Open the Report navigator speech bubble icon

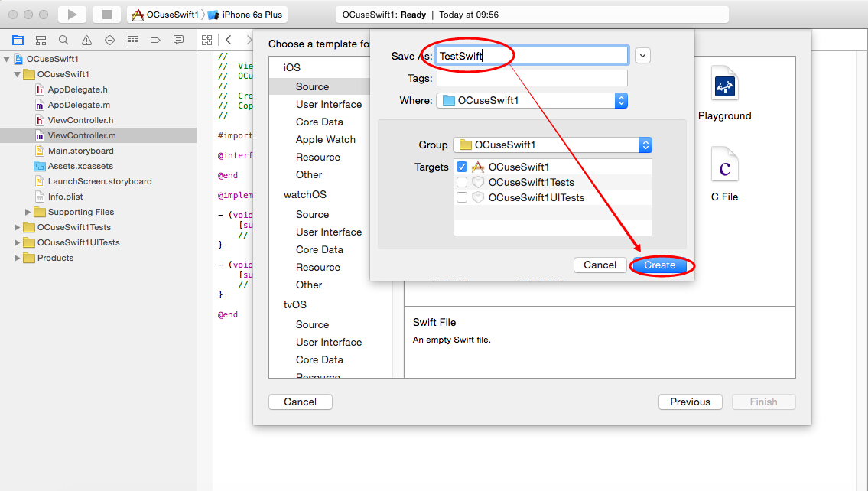coord(178,40)
